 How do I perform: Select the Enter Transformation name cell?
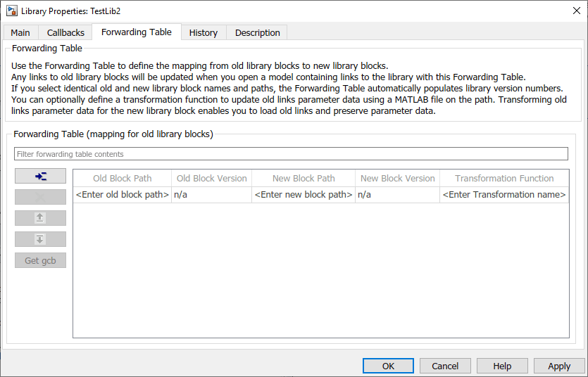click(504, 195)
